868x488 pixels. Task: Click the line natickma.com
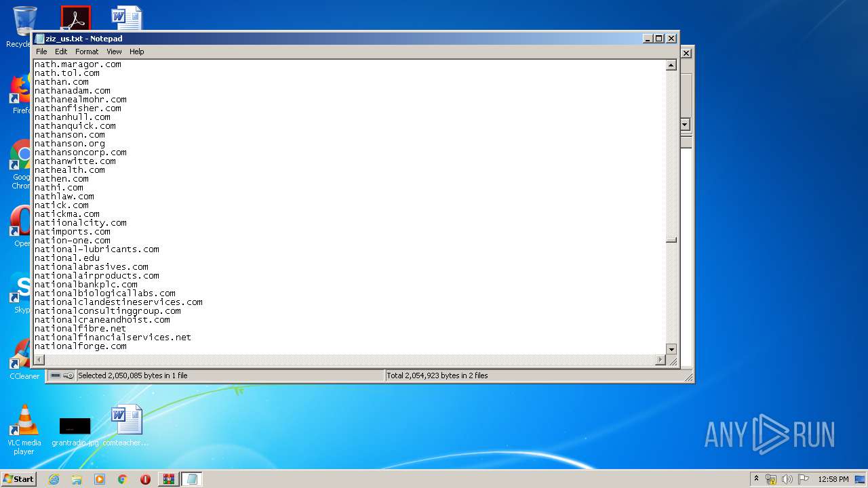pyautogui.click(x=67, y=213)
